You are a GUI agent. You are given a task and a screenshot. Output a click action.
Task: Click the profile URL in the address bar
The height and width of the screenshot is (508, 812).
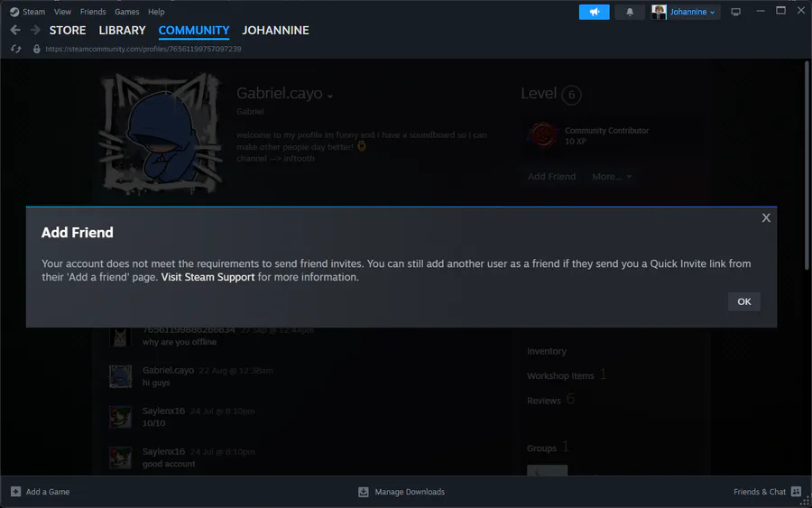pyautogui.click(x=143, y=49)
